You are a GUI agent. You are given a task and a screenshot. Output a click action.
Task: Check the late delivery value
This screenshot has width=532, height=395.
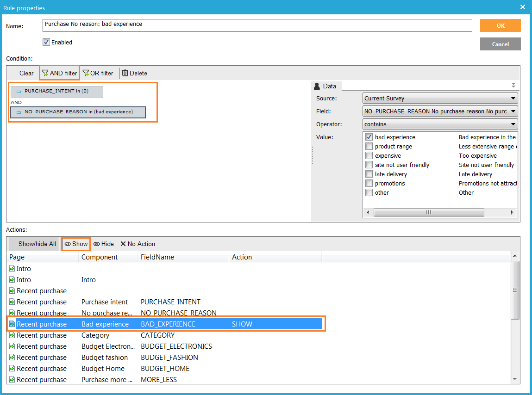point(369,174)
